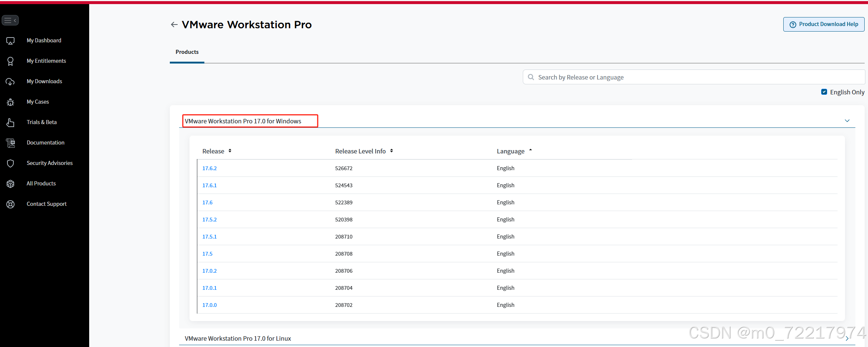Screen dimensions: 868x347
Task: Click the back arrow beside VMware Workstation Pro
Action: tap(174, 25)
